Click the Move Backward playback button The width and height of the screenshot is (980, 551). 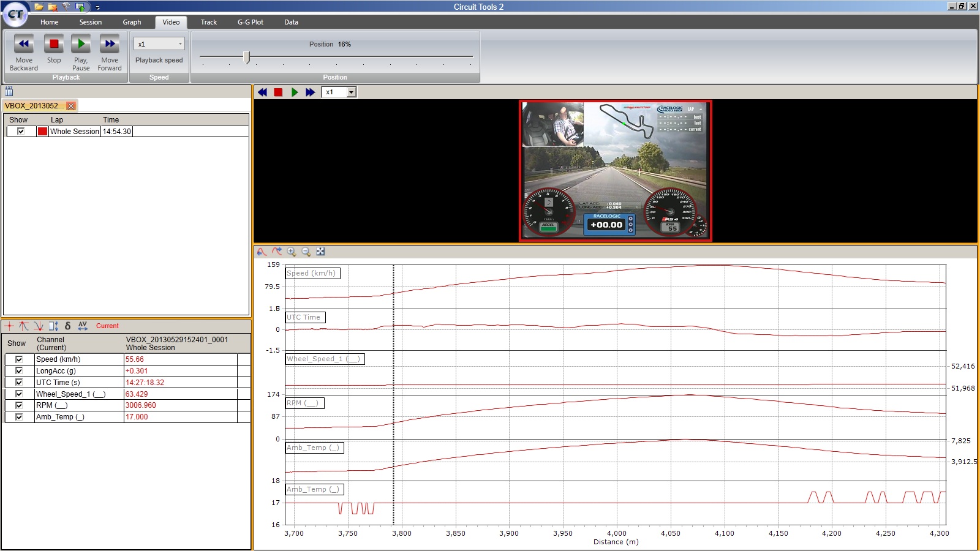coord(24,44)
